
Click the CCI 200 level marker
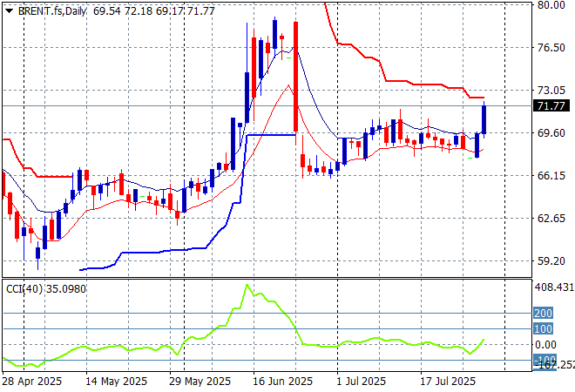click(x=543, y=313)
